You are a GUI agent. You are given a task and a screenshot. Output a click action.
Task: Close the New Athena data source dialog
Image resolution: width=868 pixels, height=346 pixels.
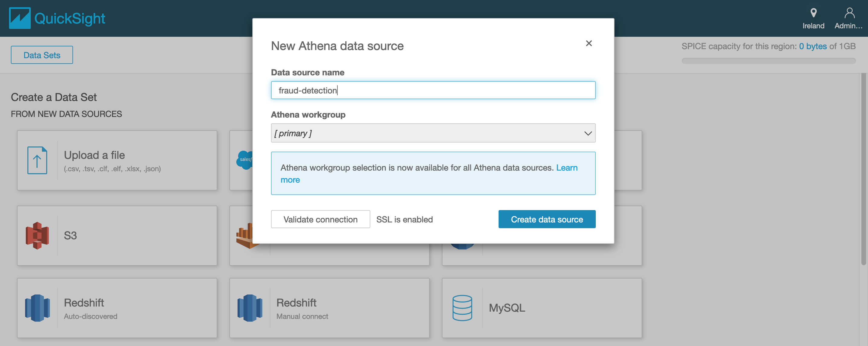tap(588, 43)
